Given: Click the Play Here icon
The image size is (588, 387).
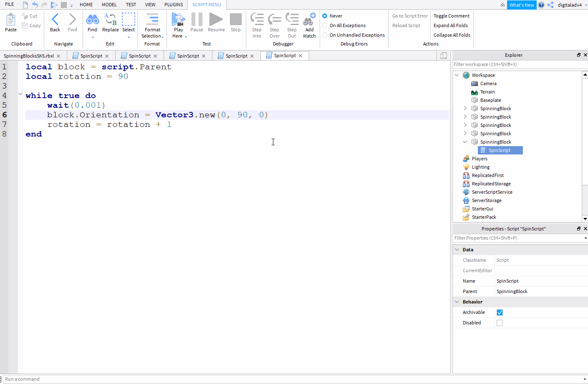Looking at the screenshot, I should coord(178,19).
